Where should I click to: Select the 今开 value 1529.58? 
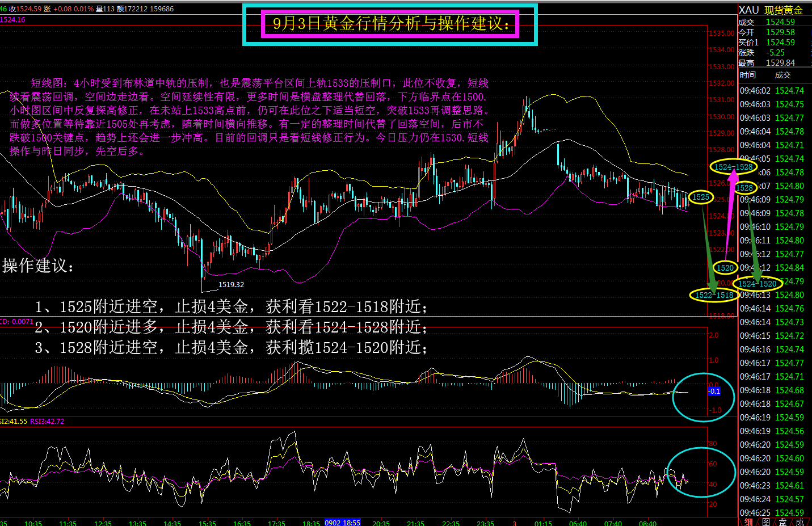pos(780,32)
